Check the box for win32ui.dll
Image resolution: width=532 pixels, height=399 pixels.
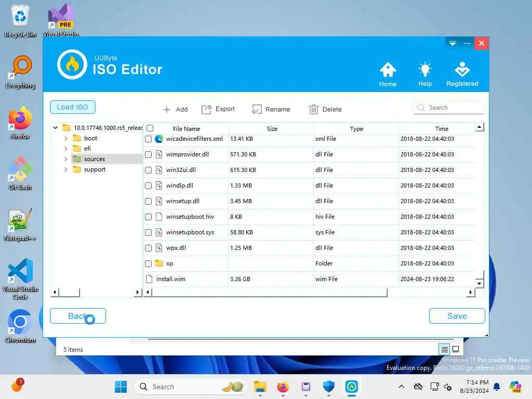pyautogui.click(x=148, y=170)
